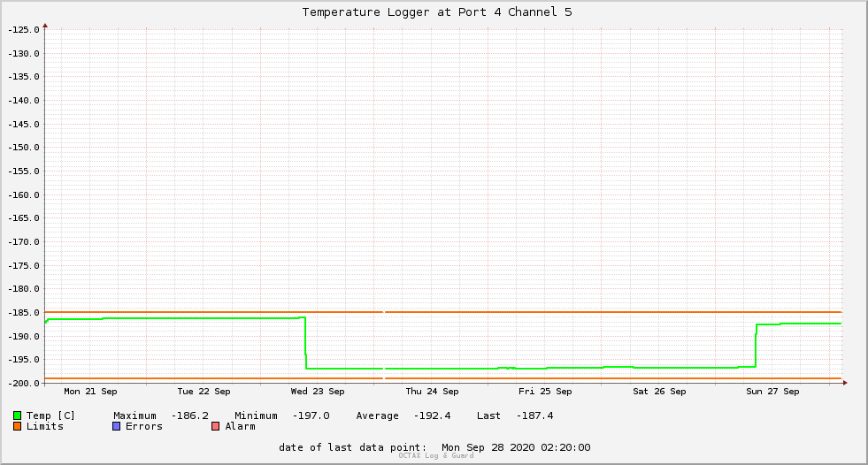Click the 'Average' statistic label
The width and height of the screenshot is (868, 465).
point(378,415)
